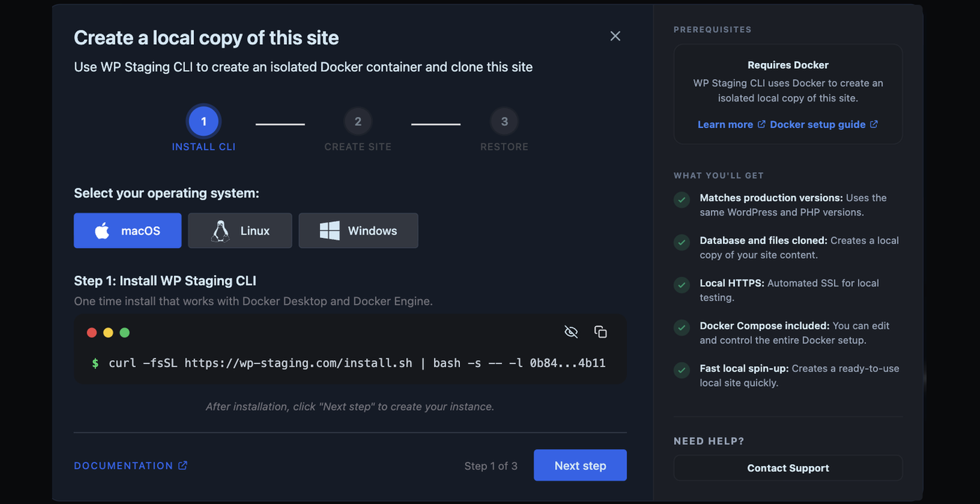Click checkmark beside Matches production versions

point(682,200)
